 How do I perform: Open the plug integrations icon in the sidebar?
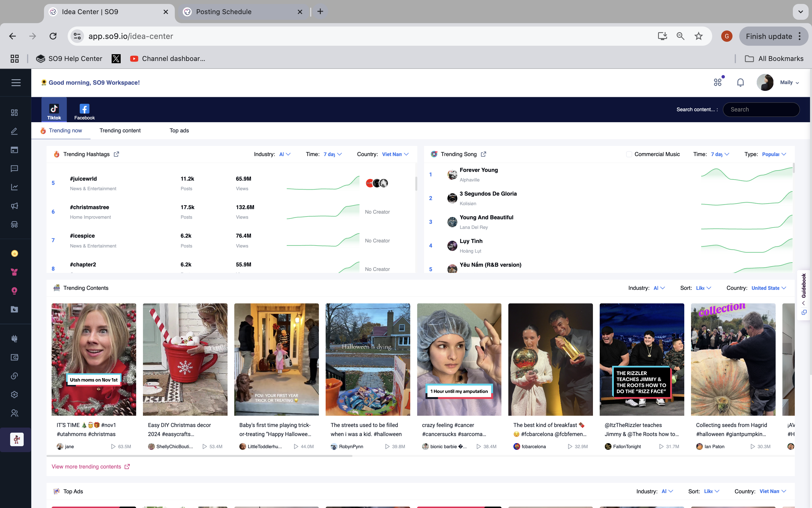pos(14,339)
